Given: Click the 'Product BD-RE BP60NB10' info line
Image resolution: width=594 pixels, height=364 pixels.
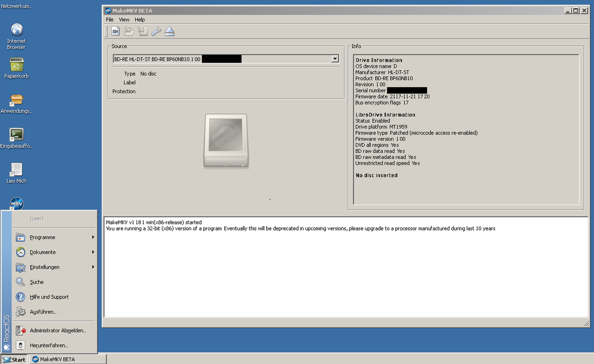Looking at the screenshot, I should point(384,79).
